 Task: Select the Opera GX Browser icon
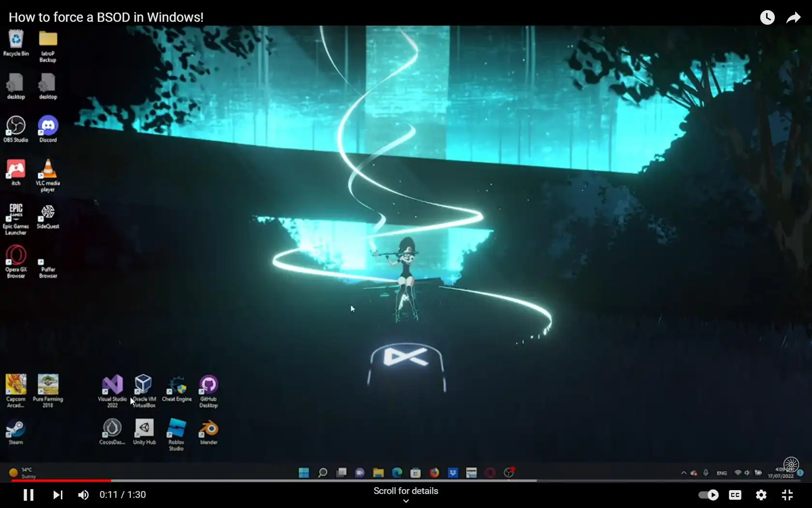point(16,262)
